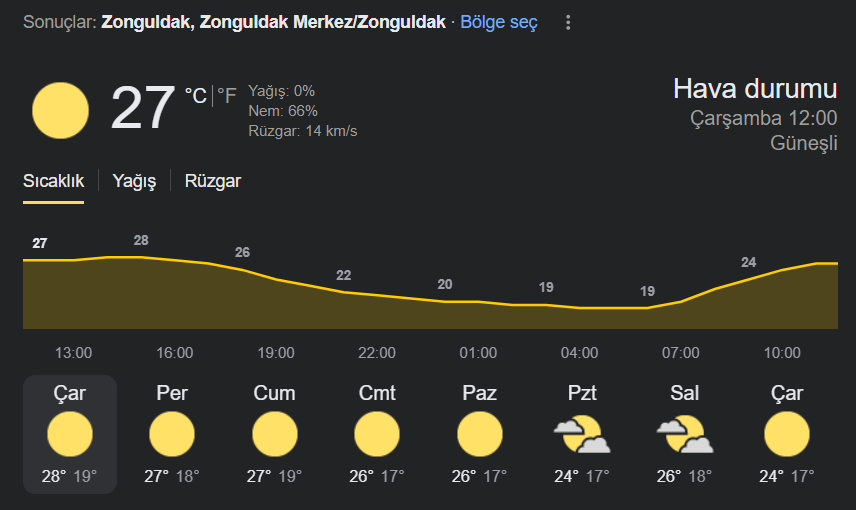
Task: Open Bölge seç region selector
Action: pyautogui.click(x=499, y=22)
